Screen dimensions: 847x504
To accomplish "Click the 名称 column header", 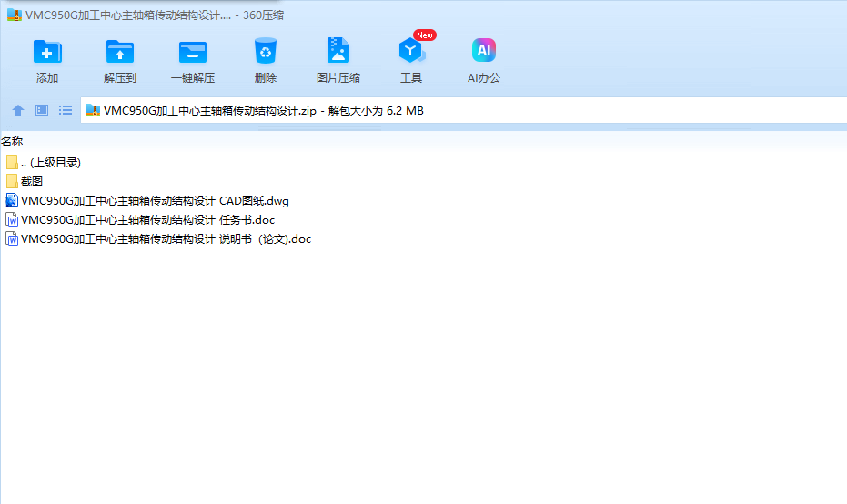I will 12,142.
